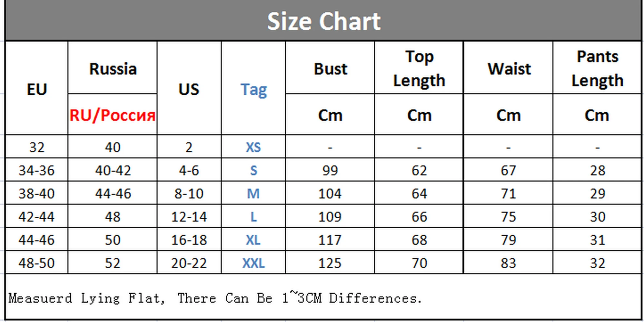Select the US size "20-22" cell
Viewport: 644px width, 322px height.
189,263
